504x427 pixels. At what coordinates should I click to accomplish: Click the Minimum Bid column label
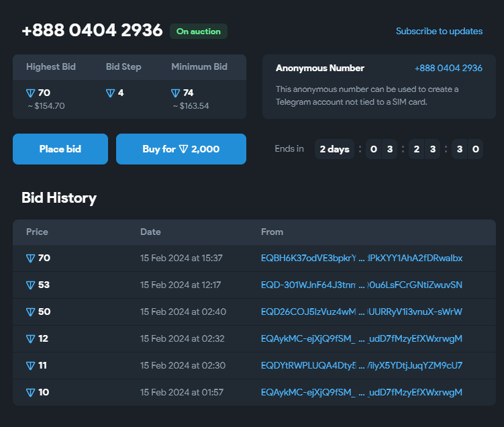tap(199, 66)
